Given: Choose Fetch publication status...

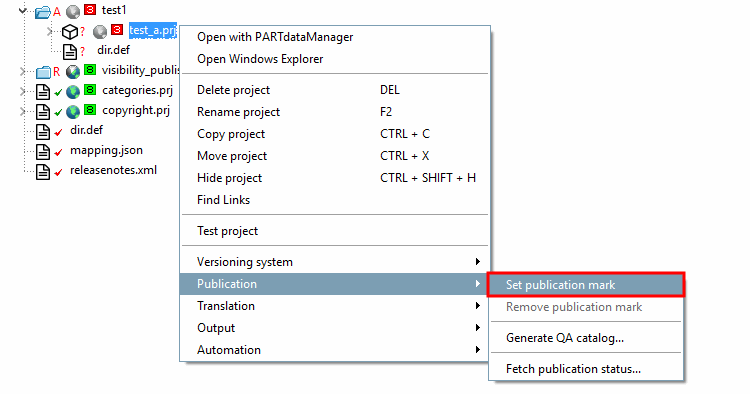Looking at the screenshot, I should [586, 369].
